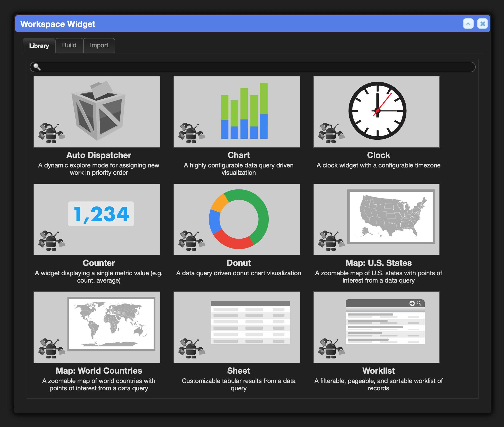Click description "Customizable tabular results from a data query"
The image size is (504, 427).
coord(239,385)
